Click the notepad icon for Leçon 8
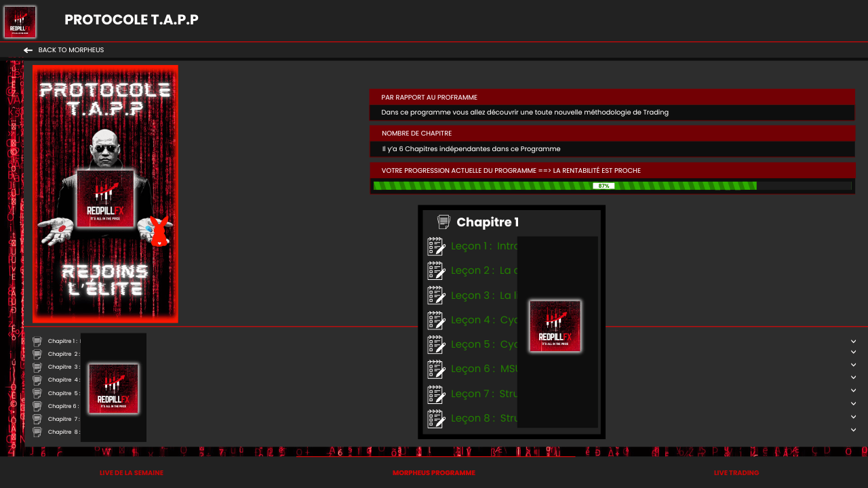Image resolution: width=868 pixels, height=488 pixels. [436, 418]
